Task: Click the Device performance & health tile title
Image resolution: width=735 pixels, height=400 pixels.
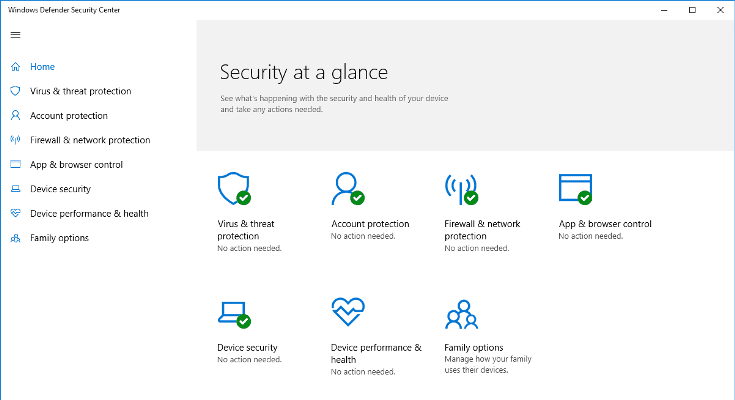Action: 376,354
